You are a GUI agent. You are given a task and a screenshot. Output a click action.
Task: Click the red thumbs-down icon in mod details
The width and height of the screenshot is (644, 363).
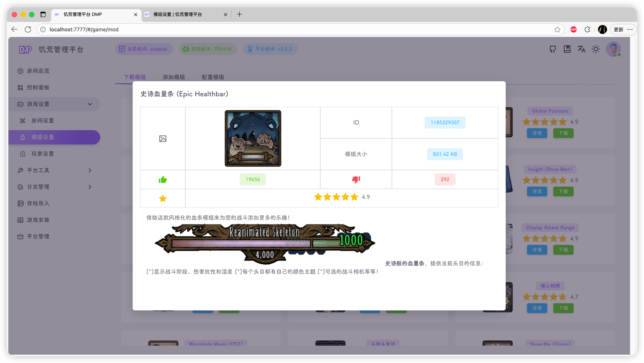pyautogui.click(x=356, y=180)
